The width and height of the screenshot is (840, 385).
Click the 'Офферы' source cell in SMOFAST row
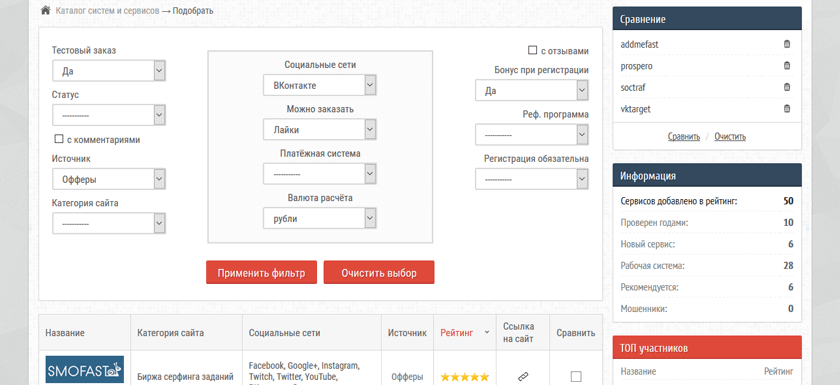point(407,377)
